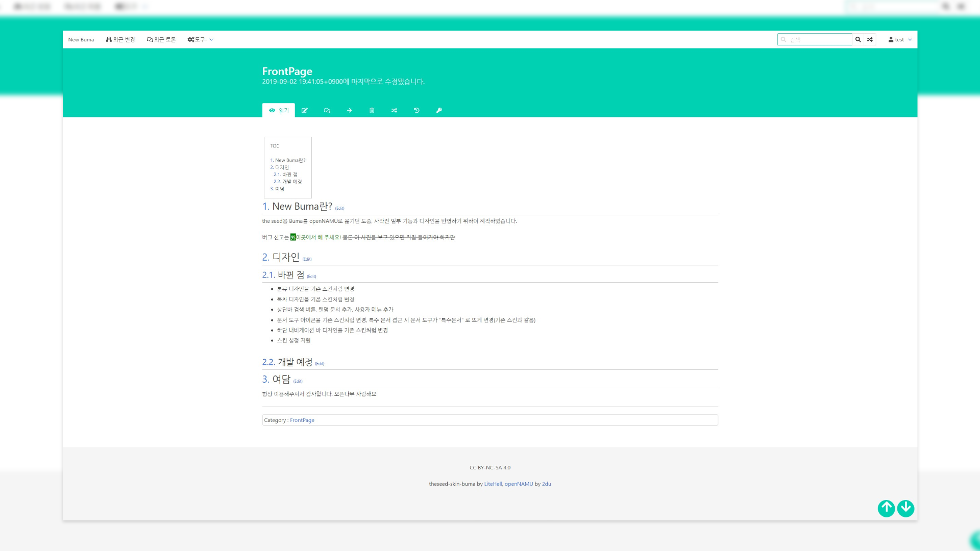Open the 도구 dropdown menu

click(x=199, y=39)
